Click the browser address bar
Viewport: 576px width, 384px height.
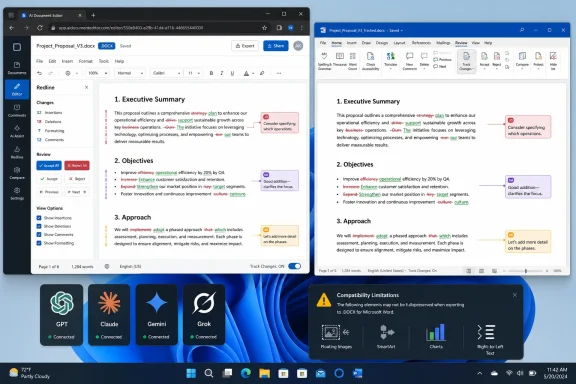click(x=158, y=28)
